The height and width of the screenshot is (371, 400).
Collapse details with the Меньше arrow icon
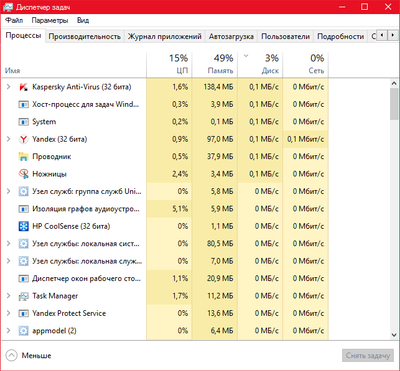point(11,355)
